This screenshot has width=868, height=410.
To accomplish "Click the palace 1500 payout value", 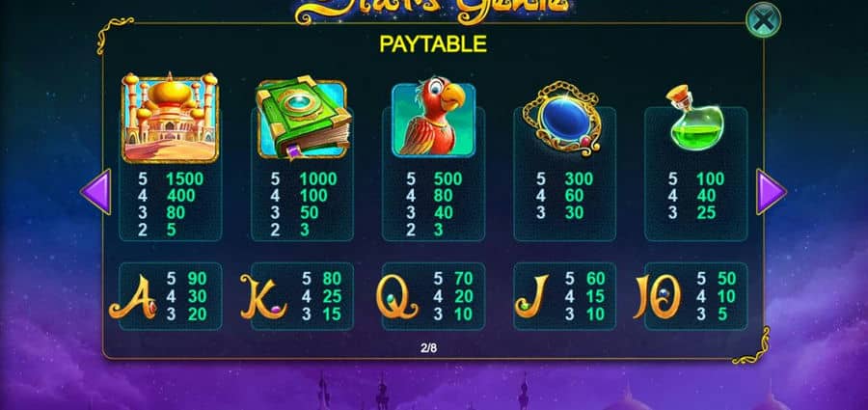I will click(185, 179).
